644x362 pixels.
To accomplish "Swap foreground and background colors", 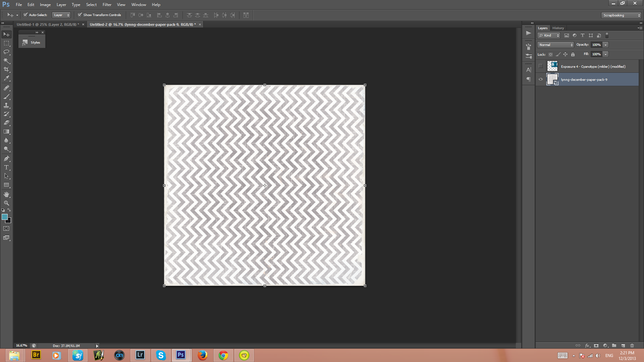I will click(9, 210).
